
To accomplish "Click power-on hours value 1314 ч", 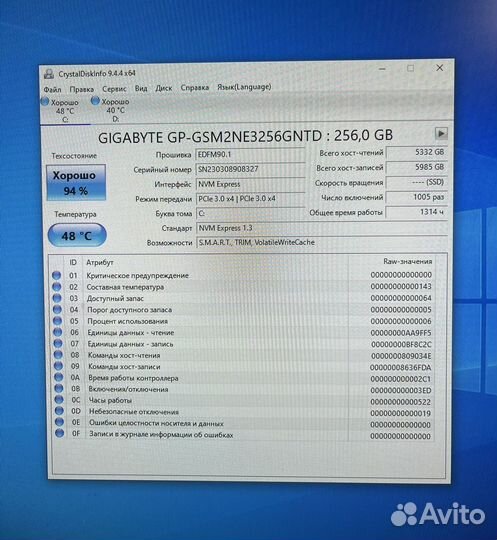I will (416, 212).
